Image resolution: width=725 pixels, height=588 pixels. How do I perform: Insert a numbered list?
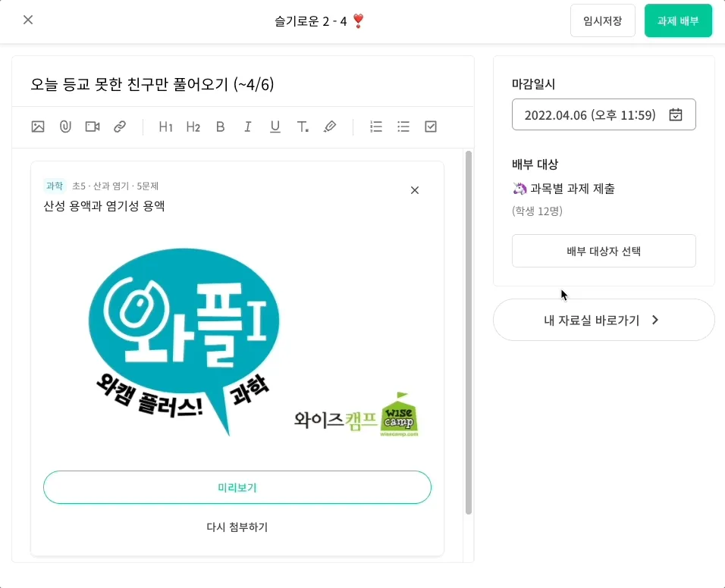click(376, 127)
